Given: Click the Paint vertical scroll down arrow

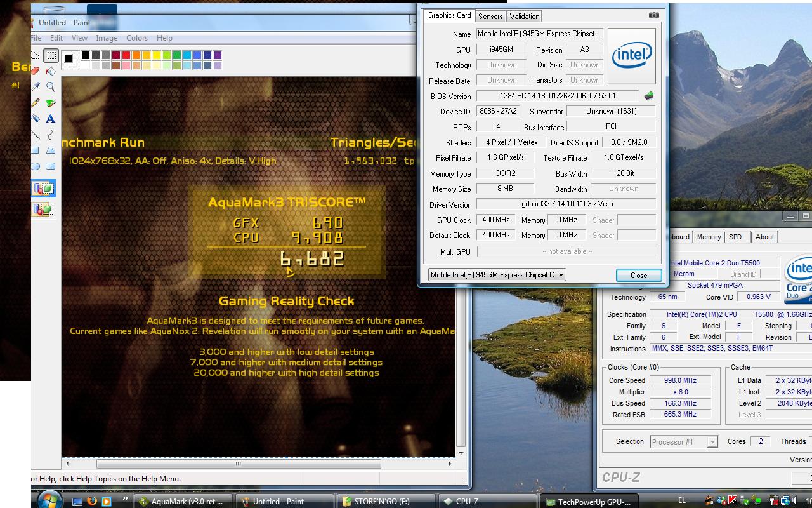Looking at the screenshot, I should (461, 453).
